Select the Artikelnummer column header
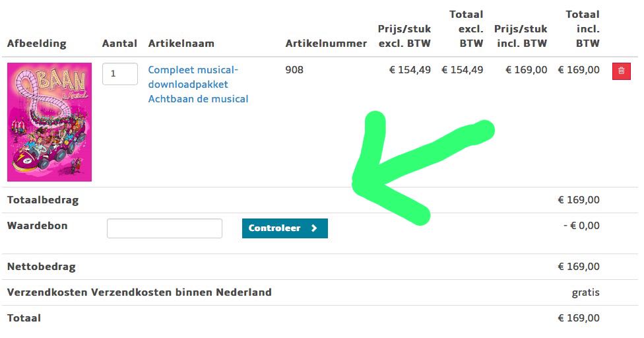644x338 pixels. (x=326, y=44)
